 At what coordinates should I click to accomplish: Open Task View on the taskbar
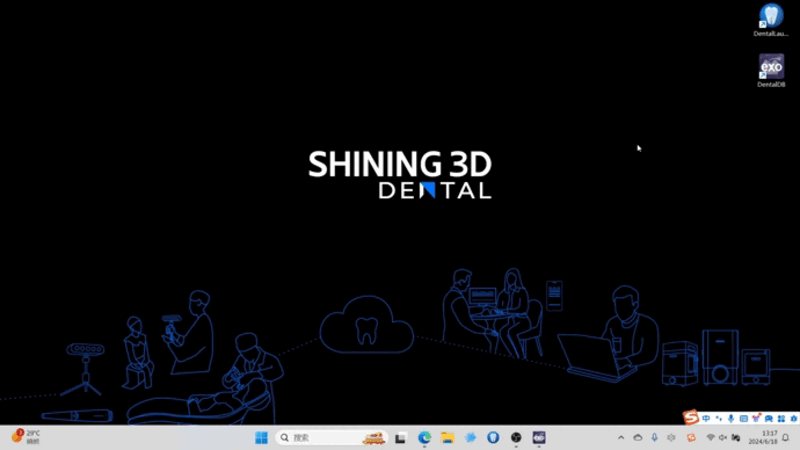pos(401,437)
